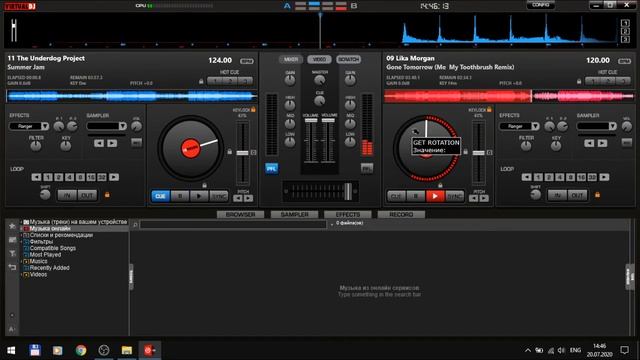This screenshot has width=640, height=360.
Task: Pause the left deck
Action: [180, 196]
